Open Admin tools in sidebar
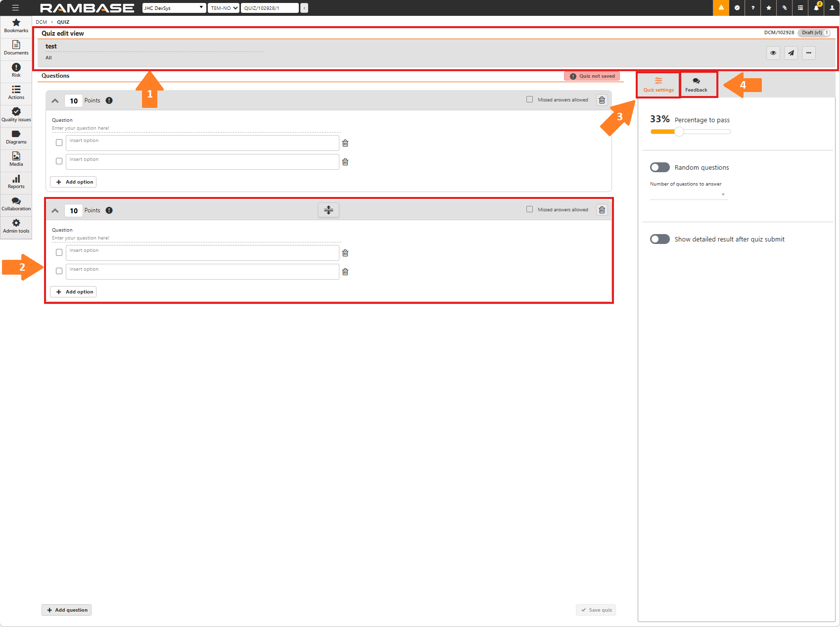 pyautogui.click(x=16, y=226)
